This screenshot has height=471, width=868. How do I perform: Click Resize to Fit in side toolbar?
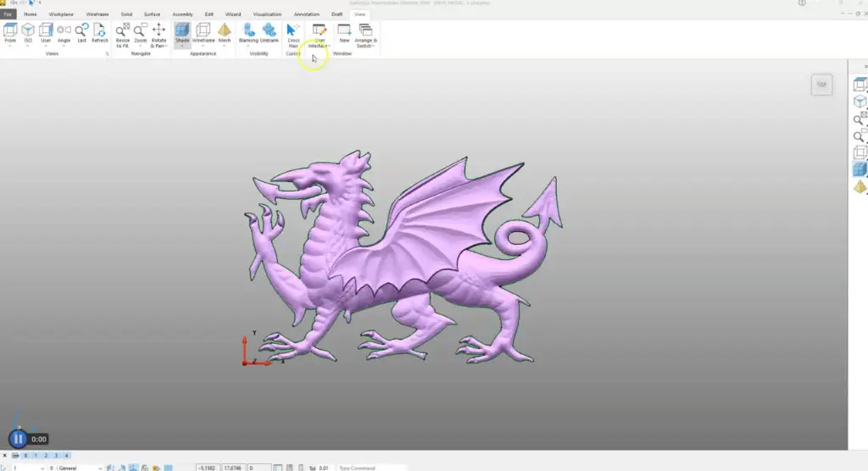click(860, 119)
